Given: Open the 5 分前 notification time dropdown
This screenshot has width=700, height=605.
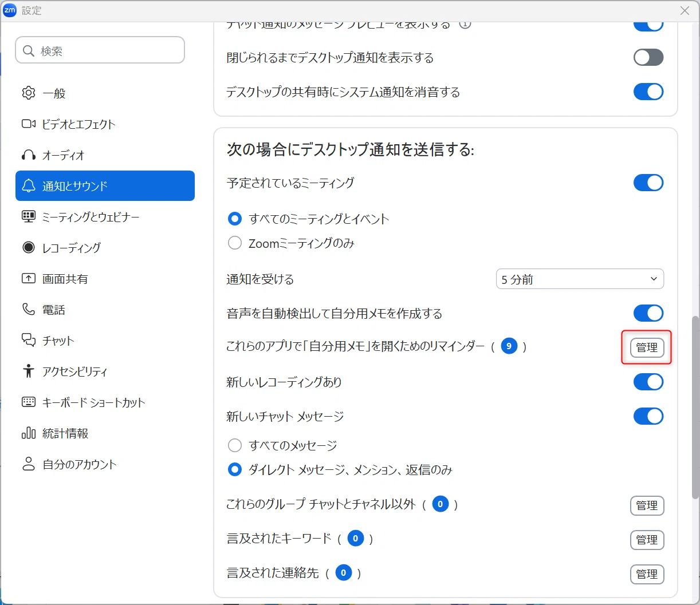Looking at the screenshot, I should tap(580, 279).
